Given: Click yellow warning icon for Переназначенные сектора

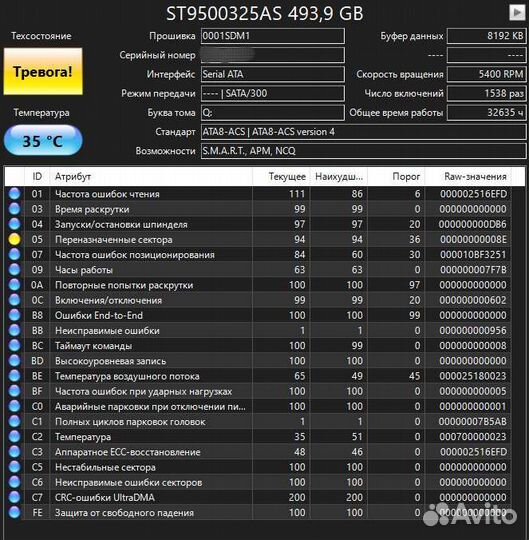Looking at the screenshot, I should click(14, 239).
